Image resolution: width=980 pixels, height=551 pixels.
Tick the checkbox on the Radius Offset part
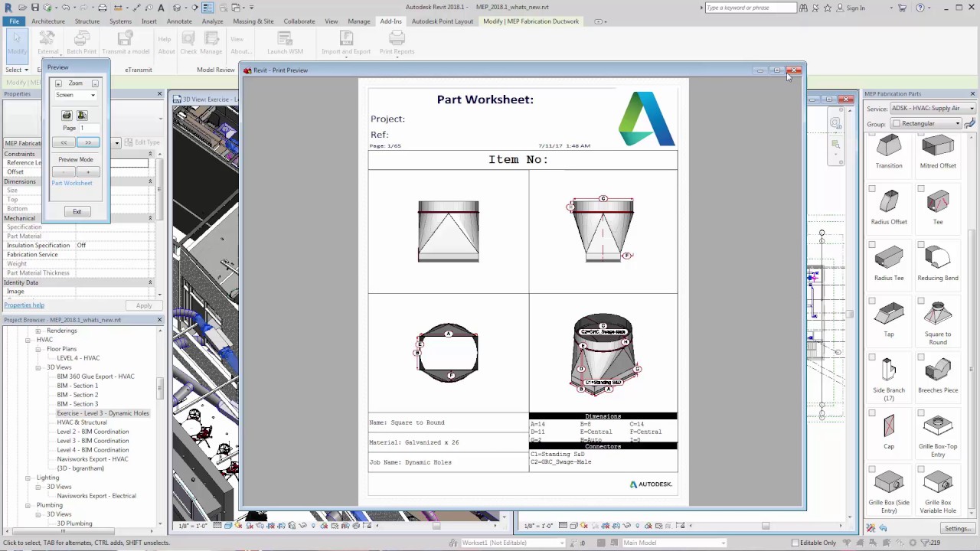872,189
